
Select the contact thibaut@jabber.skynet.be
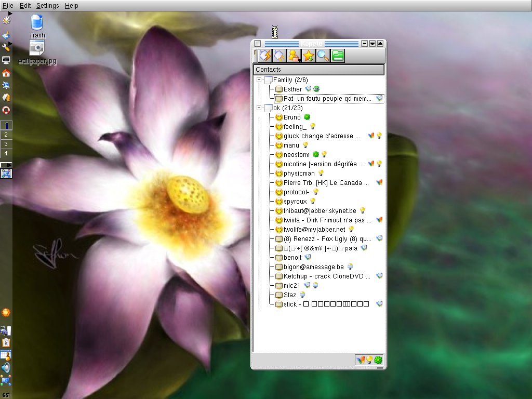point(320,211)
